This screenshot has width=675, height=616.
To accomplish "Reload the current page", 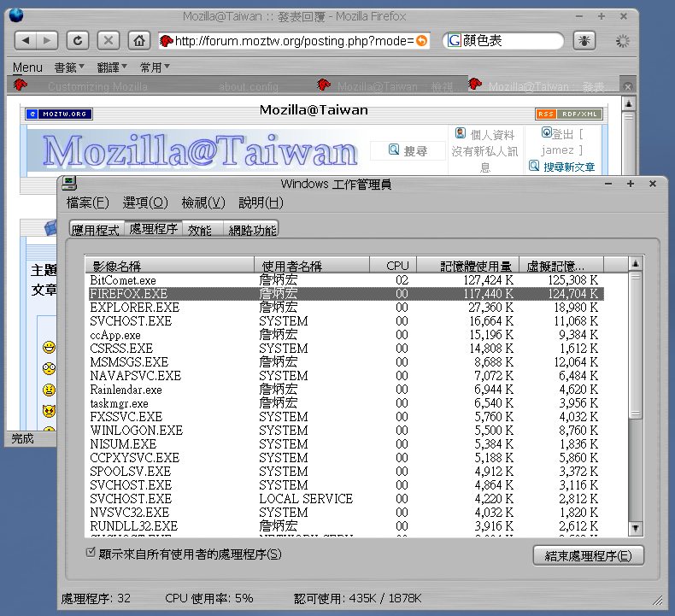I will click(x=78, y=40).
